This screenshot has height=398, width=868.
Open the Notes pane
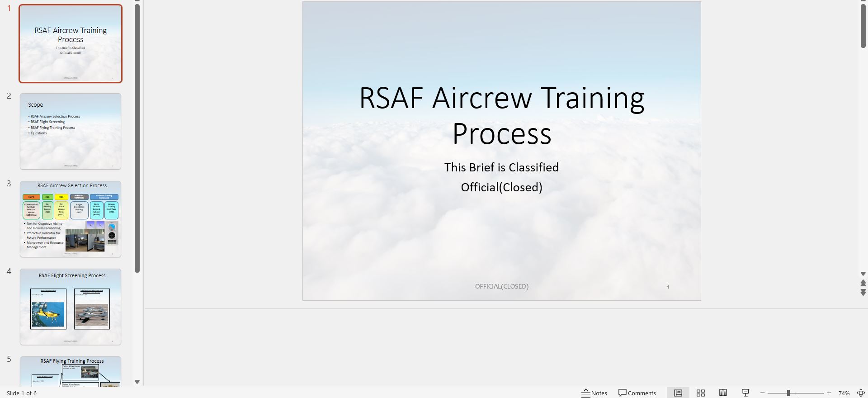[x=594, y=393]
